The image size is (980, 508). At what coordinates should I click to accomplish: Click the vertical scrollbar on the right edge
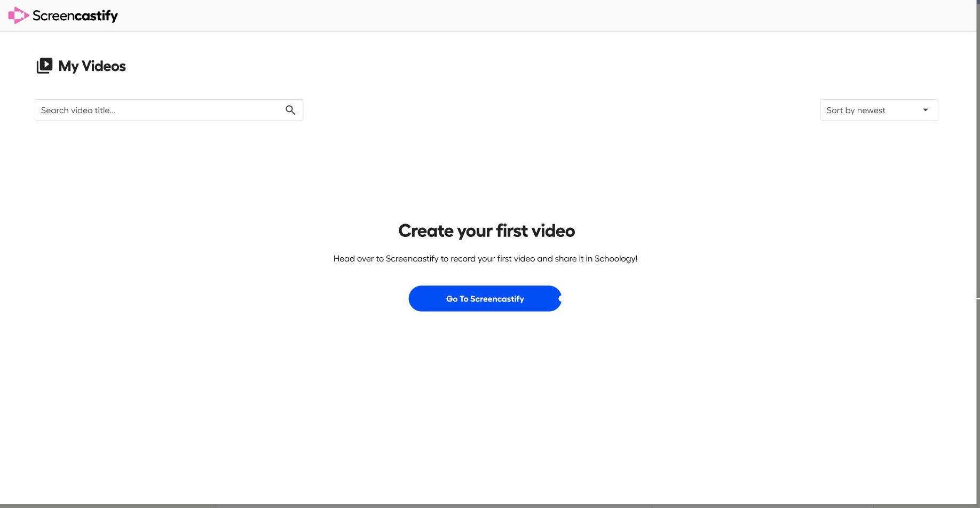click(x=977, y=160)
